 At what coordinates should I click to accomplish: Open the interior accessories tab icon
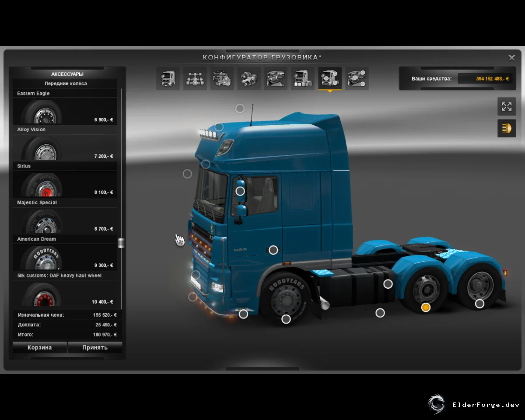357,79
